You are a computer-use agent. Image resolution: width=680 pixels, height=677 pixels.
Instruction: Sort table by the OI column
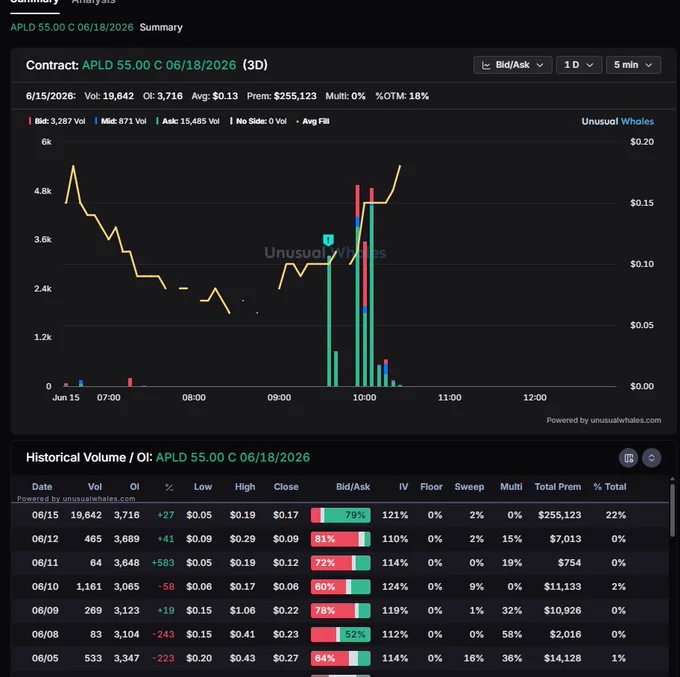pyautogui.click(x=134, y=487)
